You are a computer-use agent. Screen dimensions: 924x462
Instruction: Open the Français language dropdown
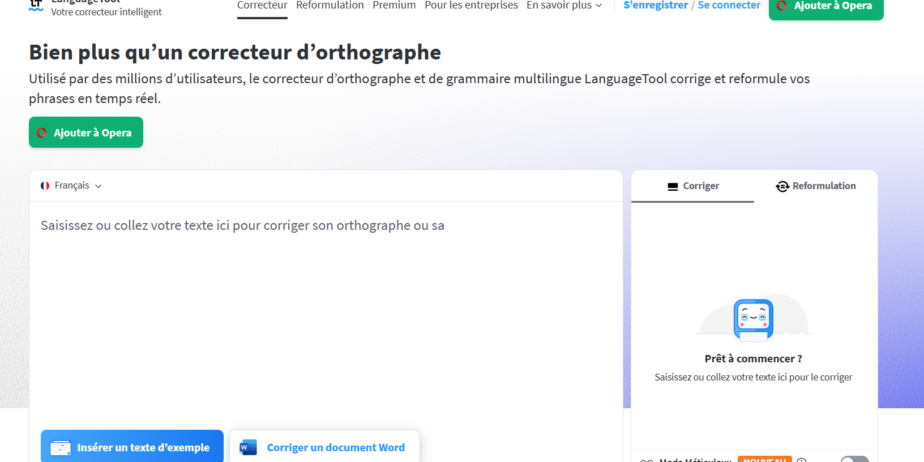(x=72, y=186)
